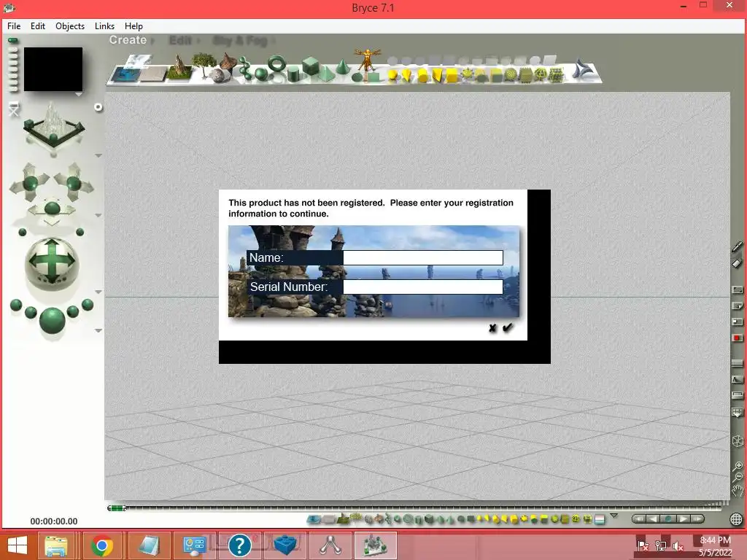Click the Nano Preview black thumbnail
This screenshot has width=747, height=560.
pos(53,69)
